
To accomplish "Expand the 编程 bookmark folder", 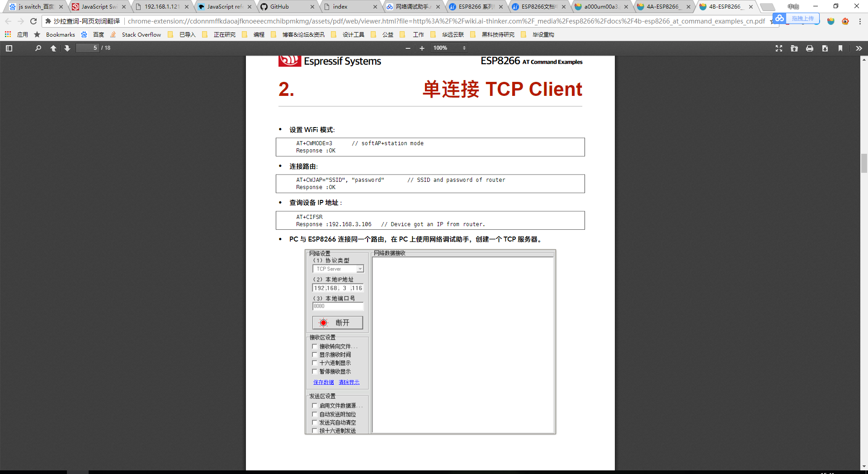I will point(254,34).
